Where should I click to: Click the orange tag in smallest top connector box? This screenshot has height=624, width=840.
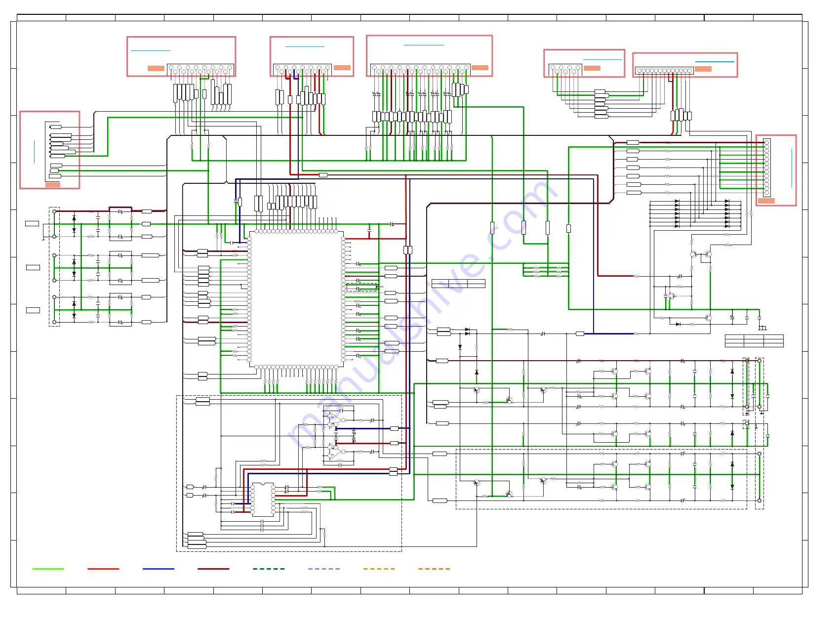(592, 68)
